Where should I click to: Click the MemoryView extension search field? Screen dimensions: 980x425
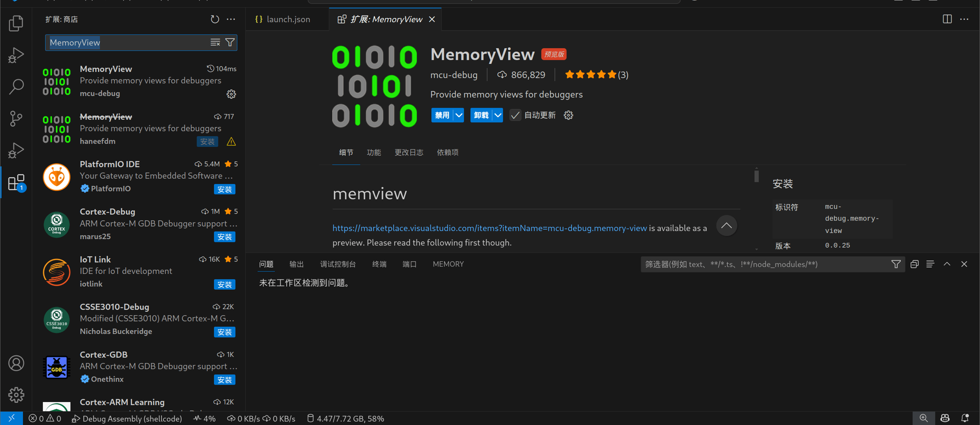tap(128, 43)
